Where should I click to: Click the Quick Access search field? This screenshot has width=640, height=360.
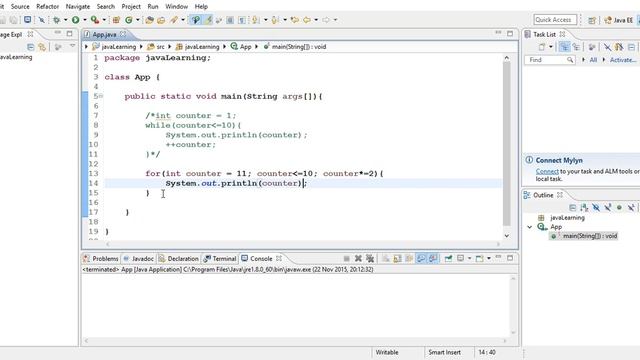[x=555, y=20]
